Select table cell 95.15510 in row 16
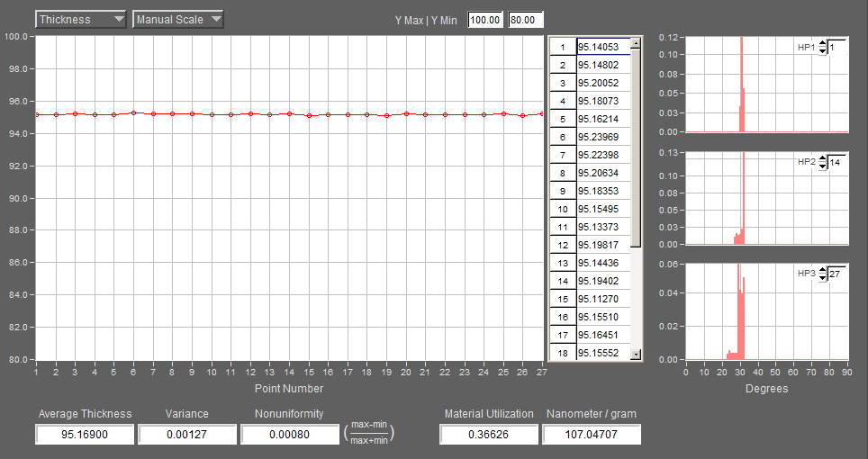Image resolution: width=868 pixels, height=459 pixels. [603, 316]
